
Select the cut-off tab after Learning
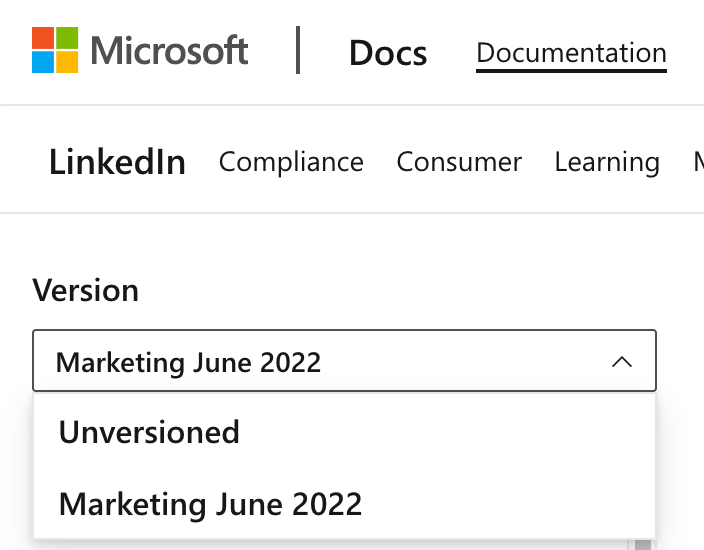point(699,162)
